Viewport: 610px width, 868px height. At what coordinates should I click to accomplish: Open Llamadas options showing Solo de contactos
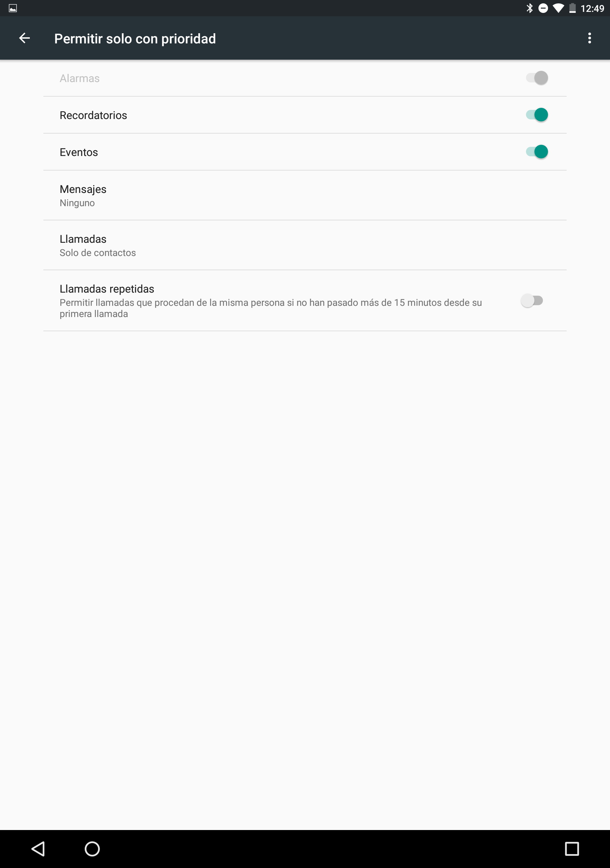pyautogui.click(x=305, y=245)
